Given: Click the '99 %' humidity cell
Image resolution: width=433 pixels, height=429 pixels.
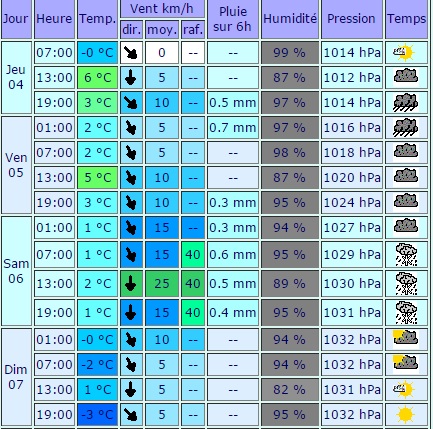Looking at the screenshot, I should click(290, 53).
